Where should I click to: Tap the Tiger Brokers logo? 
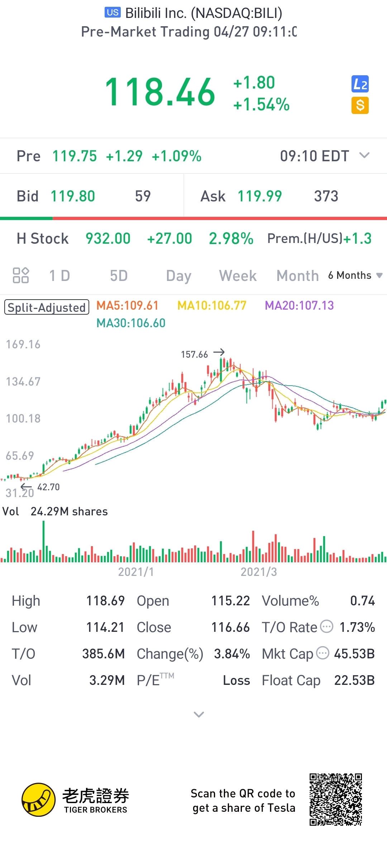[x=75, y=800]
